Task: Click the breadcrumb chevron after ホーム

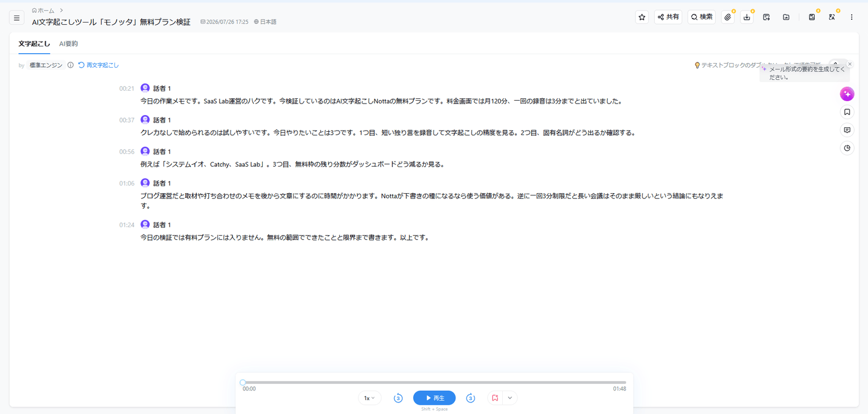Action: 61,10
